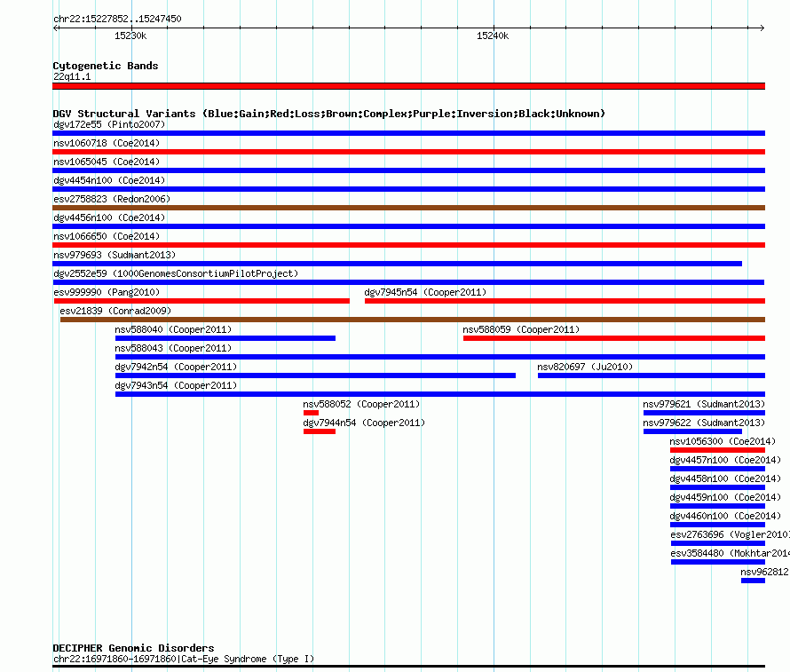Viewport: 790px width, 672px height.
Task: Select the nsv1060718 (Coe2014) loss bar
Action: click(x=408, y=152)
